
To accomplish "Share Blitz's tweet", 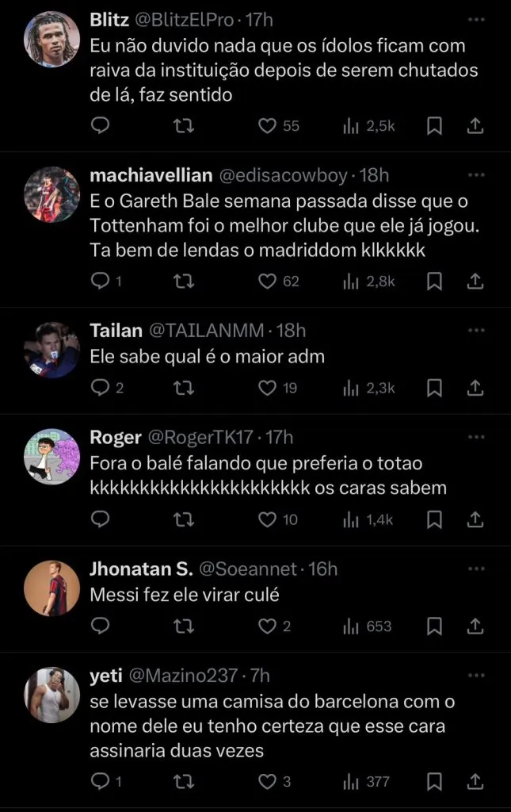I will pyautogui.click(x=475, y=125).
